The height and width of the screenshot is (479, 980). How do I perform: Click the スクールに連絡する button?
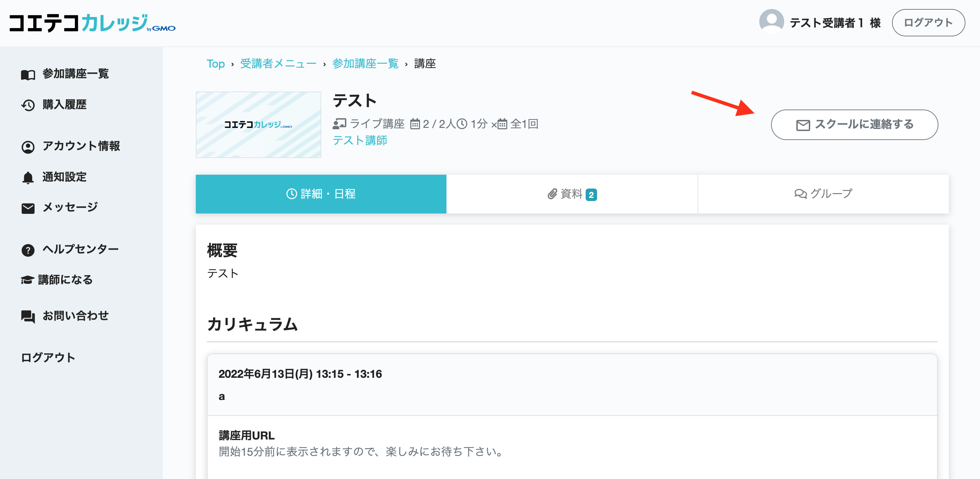coord(855,125)
